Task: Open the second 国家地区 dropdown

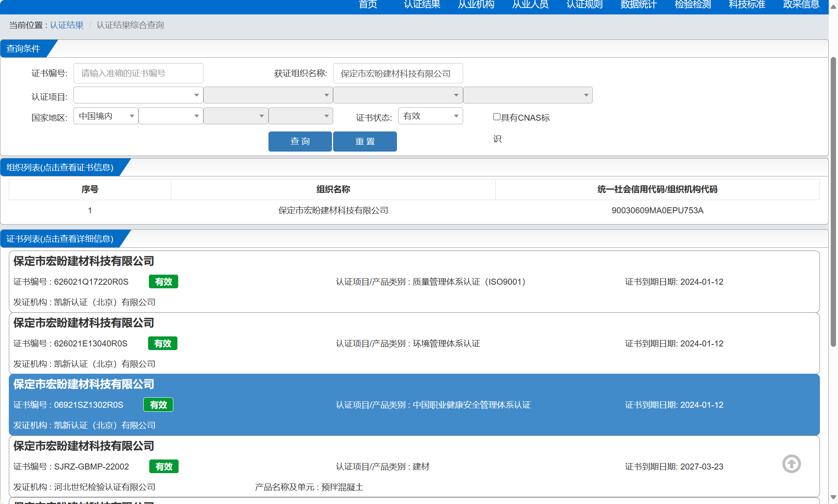Action: (x=171, y=116)
